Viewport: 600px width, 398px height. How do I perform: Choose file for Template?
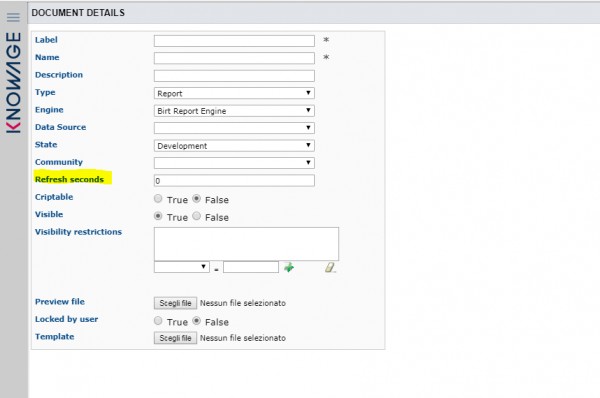(175, 338)
